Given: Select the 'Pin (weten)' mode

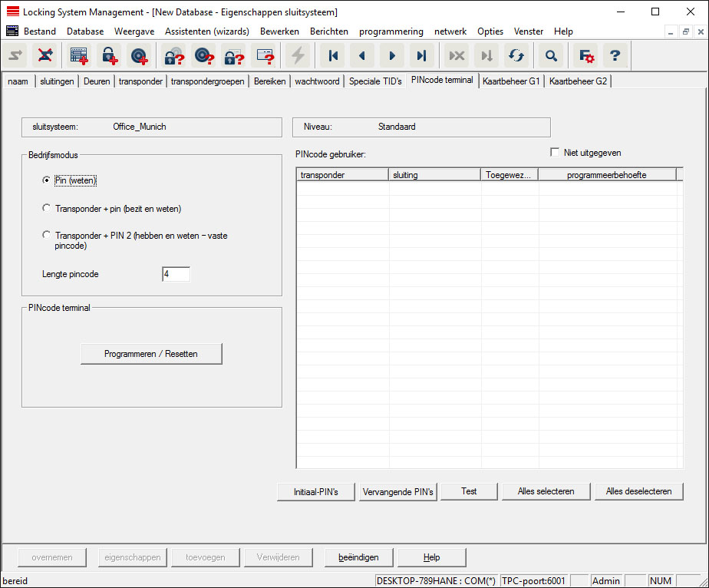Looking at the screenshot, I should 48,180.
